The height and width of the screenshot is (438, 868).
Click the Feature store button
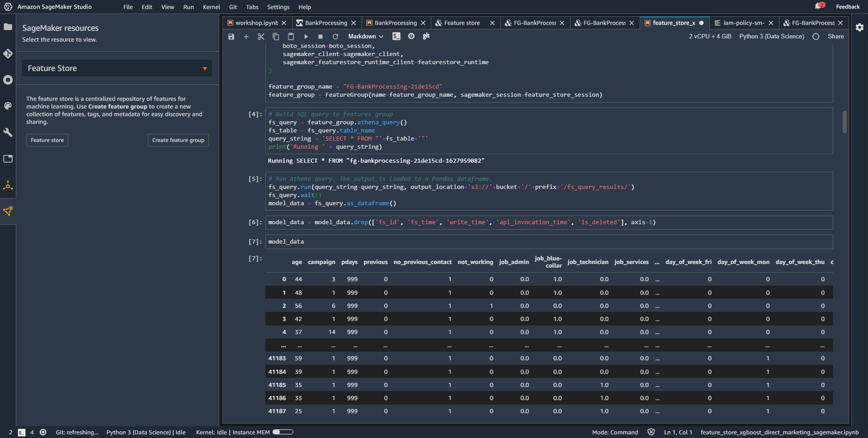pyautogui.click(x=47, y=140)
